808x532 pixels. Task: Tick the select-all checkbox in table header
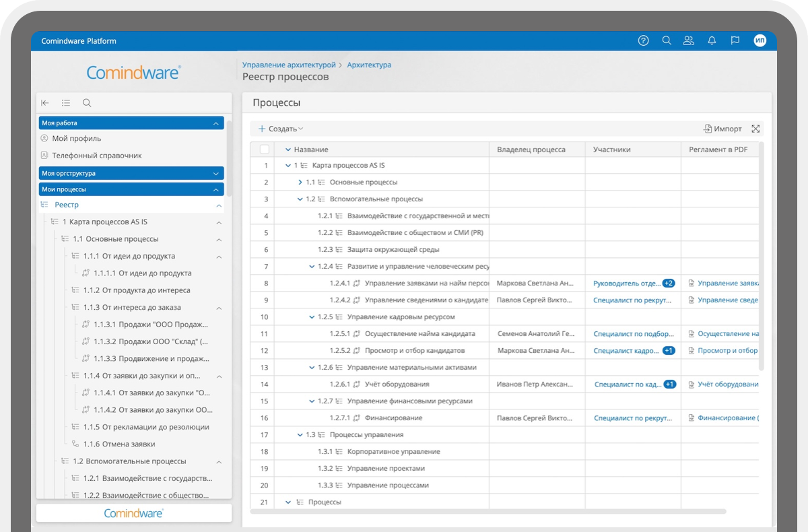click(x=265, y=149)
